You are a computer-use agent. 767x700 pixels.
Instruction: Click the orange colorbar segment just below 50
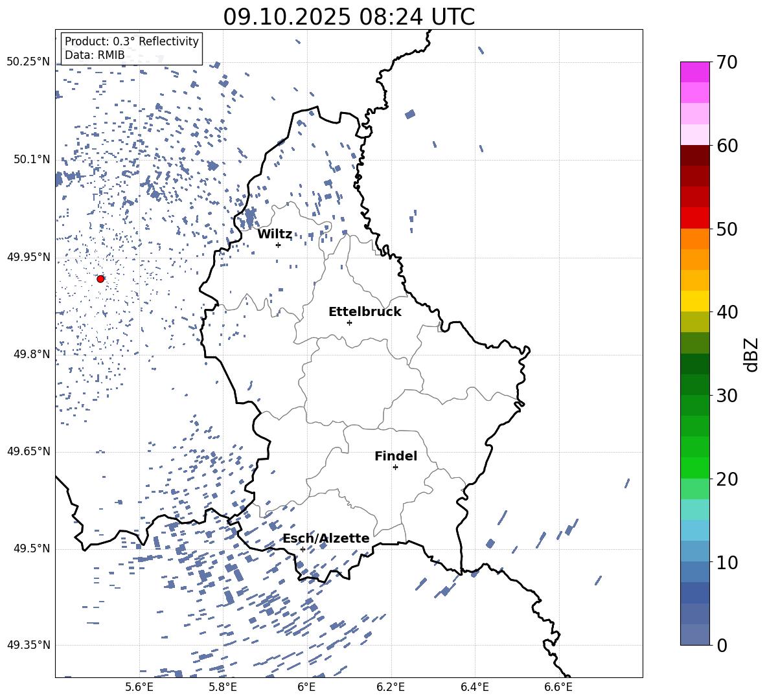(x=694, y=239)
